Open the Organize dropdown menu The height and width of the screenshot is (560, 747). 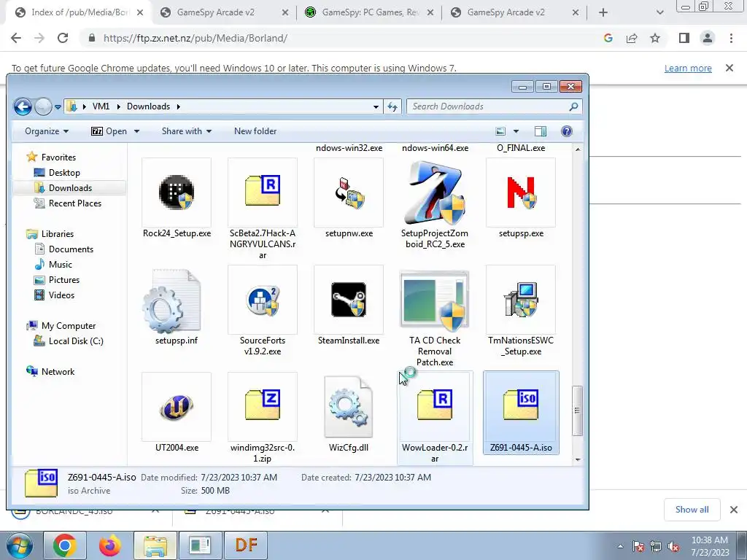click(47, 131)
